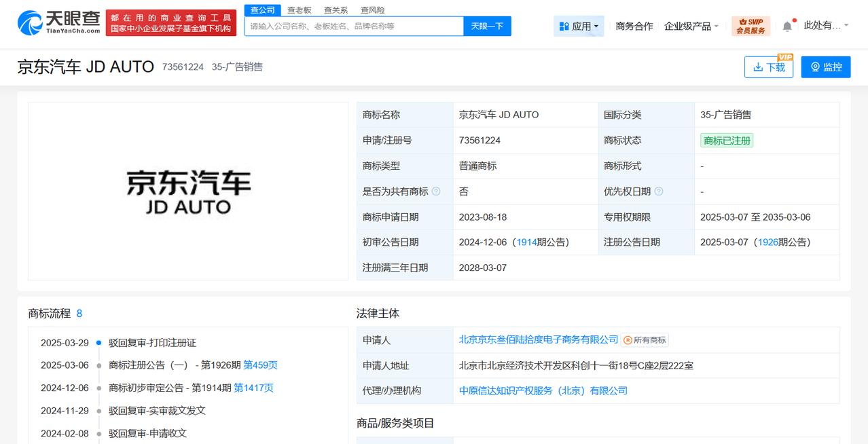Click the 2028-03-07 three-year date value
The width and height of the screenshot is (868, 444).
point(483,267)
